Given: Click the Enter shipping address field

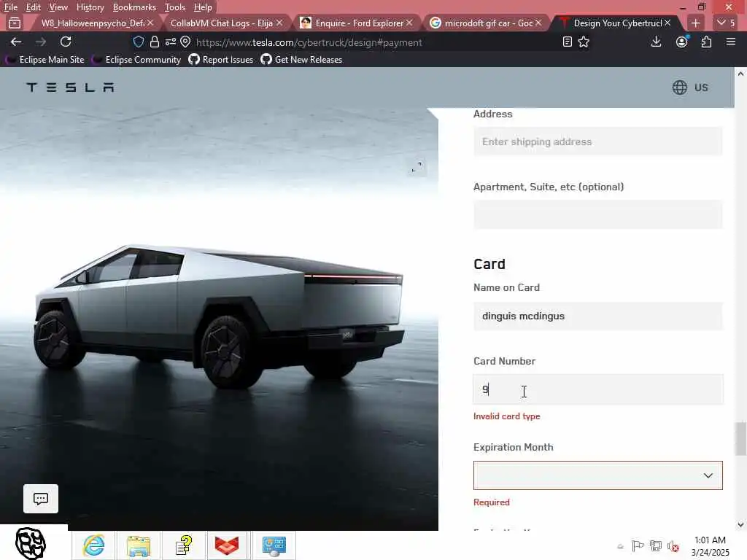Looking at the screenshot, I should point(598,141).
